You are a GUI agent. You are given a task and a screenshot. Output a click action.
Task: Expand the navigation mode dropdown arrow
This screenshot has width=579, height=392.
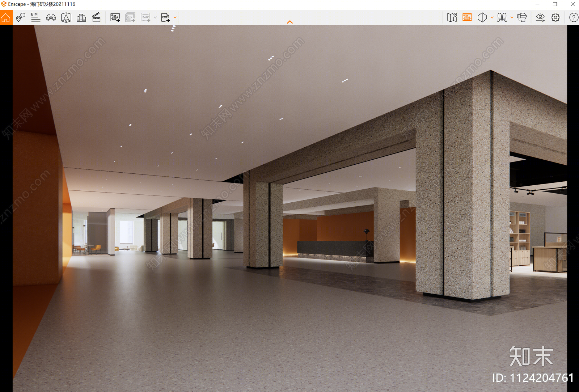[512, 17]
